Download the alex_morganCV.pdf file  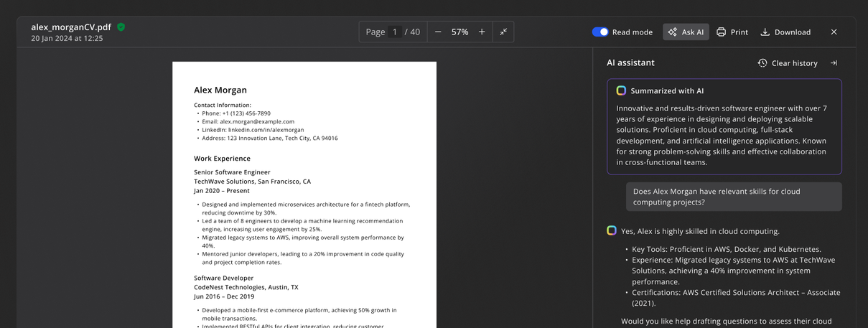(x=785, y=32)
